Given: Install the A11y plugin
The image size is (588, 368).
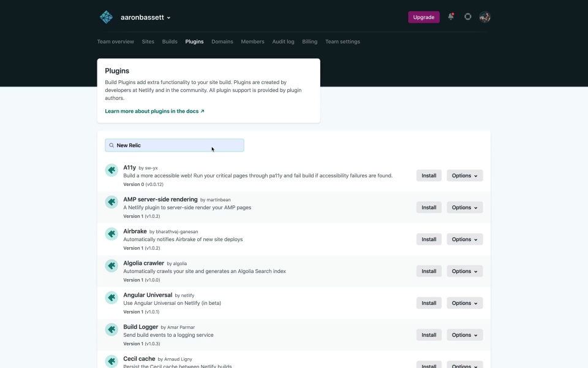Looking at the screenshot, I should click(x=429, y=176).
